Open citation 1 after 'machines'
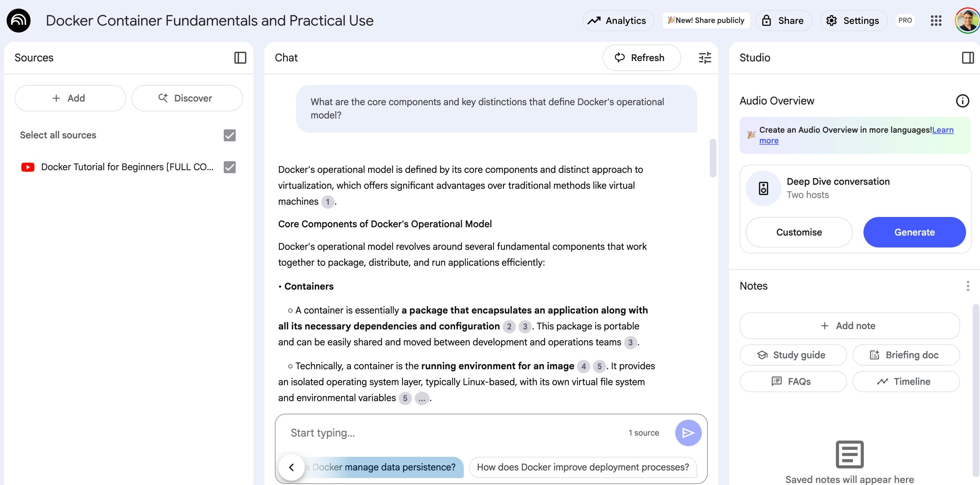Viewport: 980px width, 485px height. pos(328,202)
